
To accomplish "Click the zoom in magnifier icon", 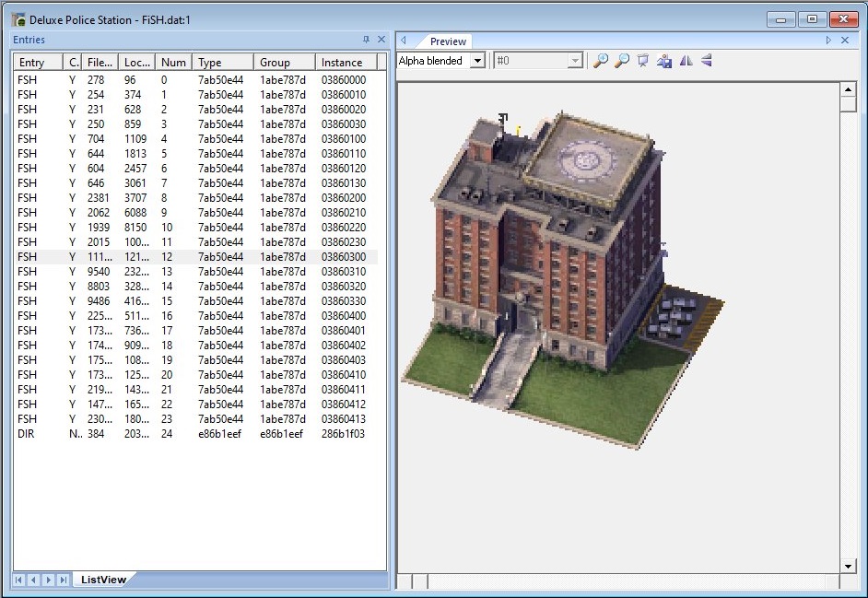I will pos(601,61).
